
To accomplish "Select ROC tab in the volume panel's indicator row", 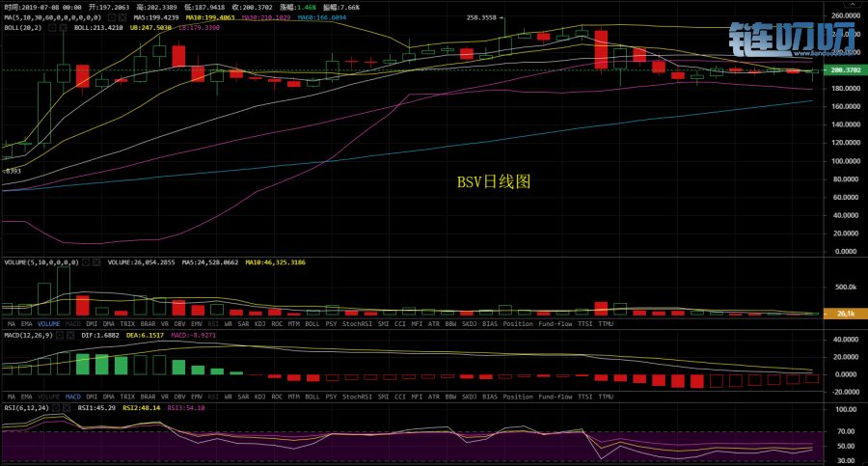I will pyautogui.click(x=277, y=324).
